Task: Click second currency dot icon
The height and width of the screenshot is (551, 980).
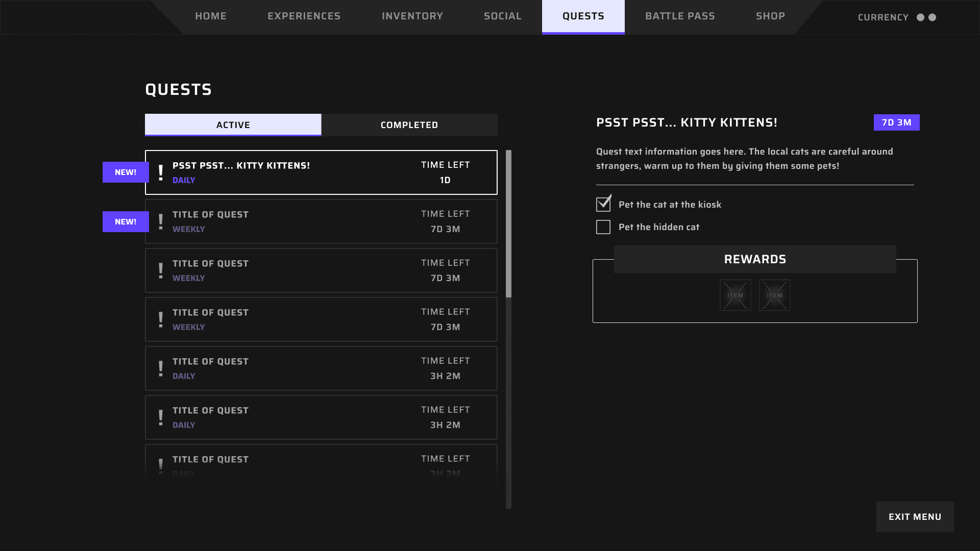Action: [932, 17]
